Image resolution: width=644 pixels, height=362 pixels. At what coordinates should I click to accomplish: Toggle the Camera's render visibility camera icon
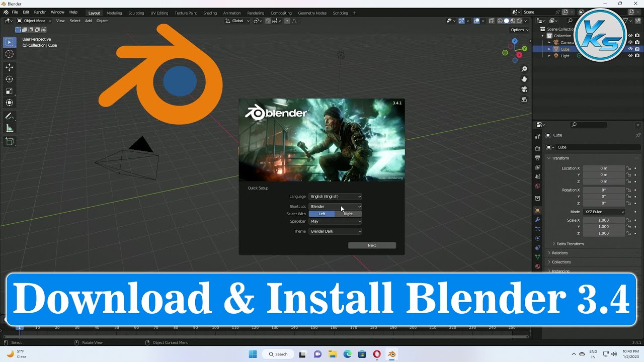(x=637, y=42)
